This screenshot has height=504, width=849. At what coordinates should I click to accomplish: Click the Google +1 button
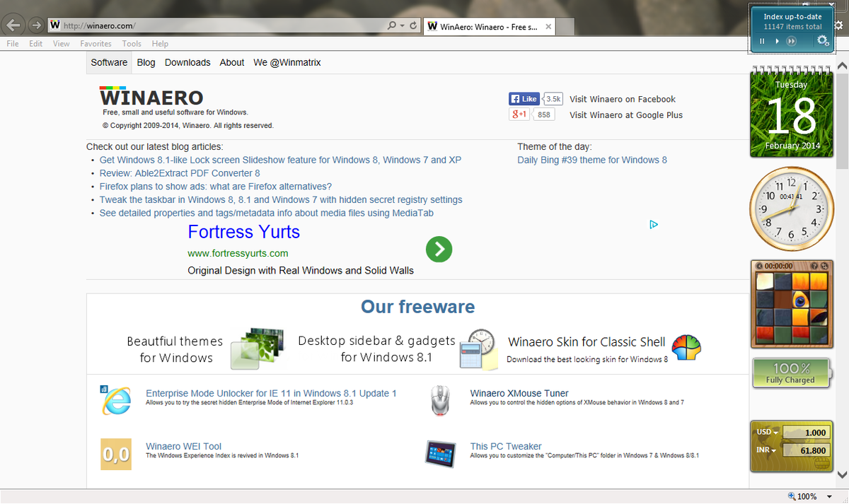tap(519, 115)
